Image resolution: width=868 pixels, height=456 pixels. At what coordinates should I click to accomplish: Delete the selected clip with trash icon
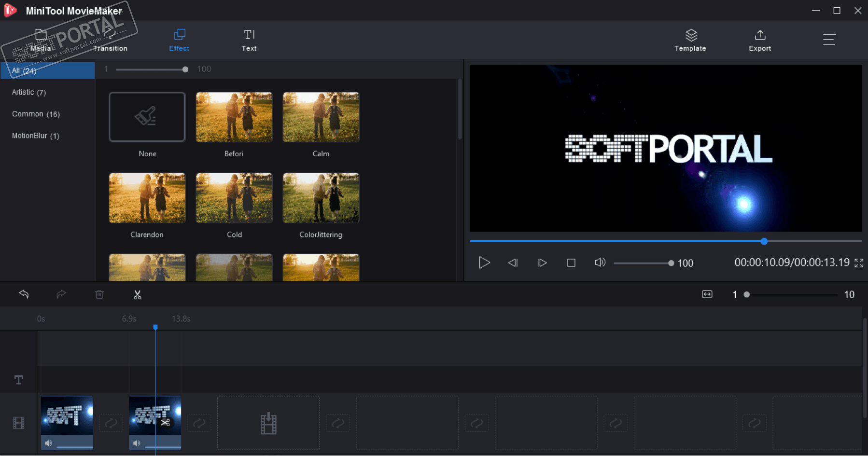[99, 294]
